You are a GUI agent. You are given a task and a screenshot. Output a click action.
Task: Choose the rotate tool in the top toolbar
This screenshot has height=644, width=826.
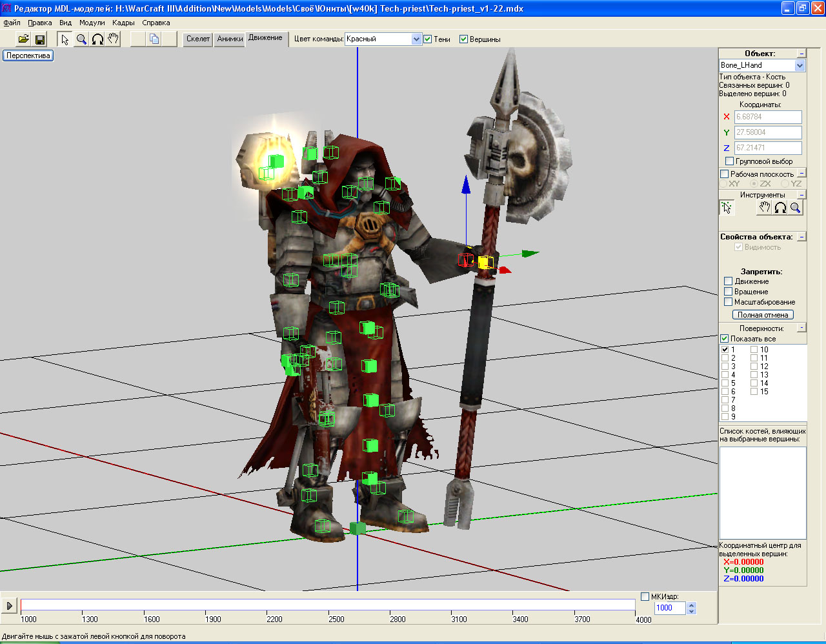click(97, 39)
